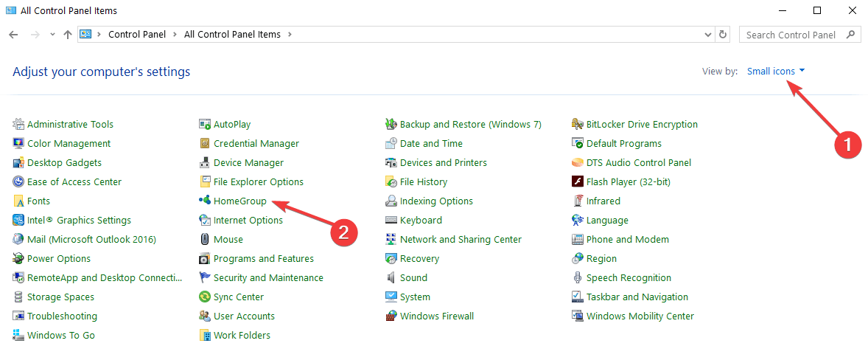The width and height of the screenshot is (868, 360).
Task: Expand the chevron after Control Panel breadcrumb
Action: 175,35
